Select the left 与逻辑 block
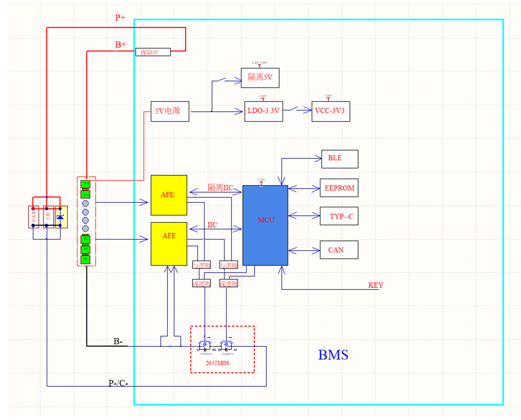 pos(202,265)
